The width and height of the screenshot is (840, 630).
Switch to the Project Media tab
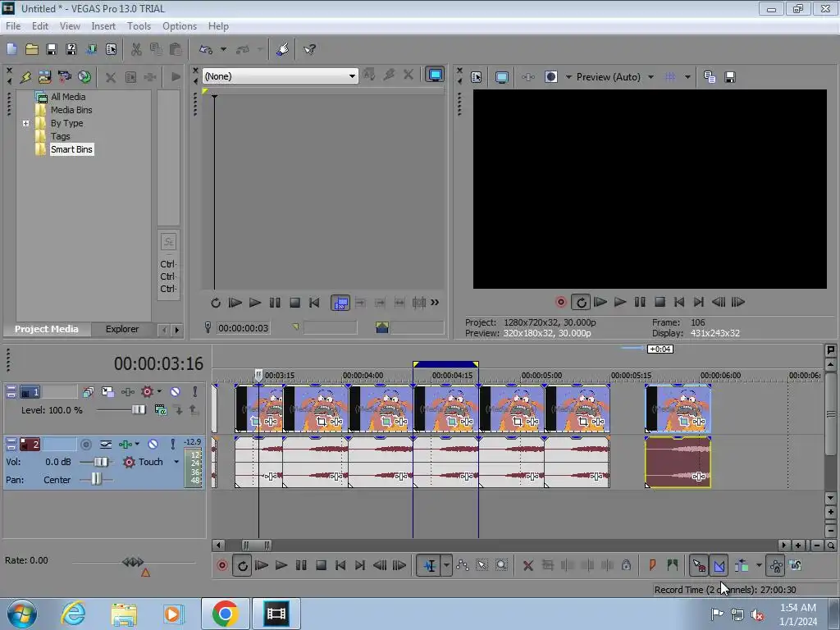(x=47, y=329)
